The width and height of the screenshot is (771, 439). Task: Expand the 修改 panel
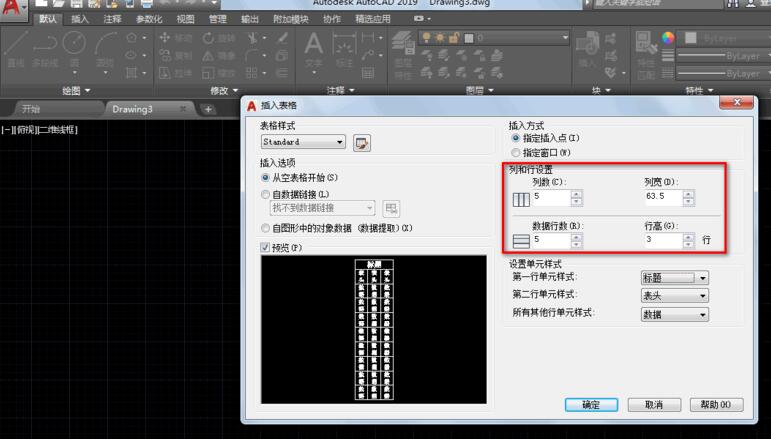coord(224,90)
